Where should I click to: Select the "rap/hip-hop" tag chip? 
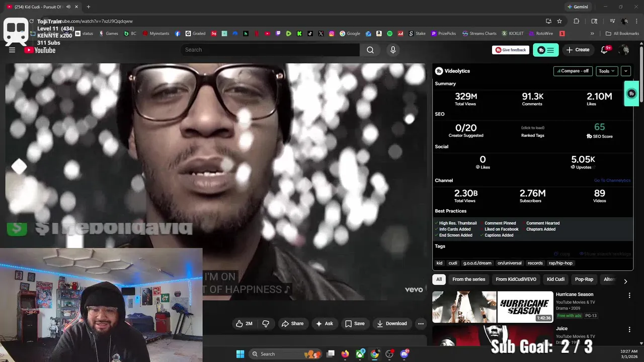pos(560,263)
